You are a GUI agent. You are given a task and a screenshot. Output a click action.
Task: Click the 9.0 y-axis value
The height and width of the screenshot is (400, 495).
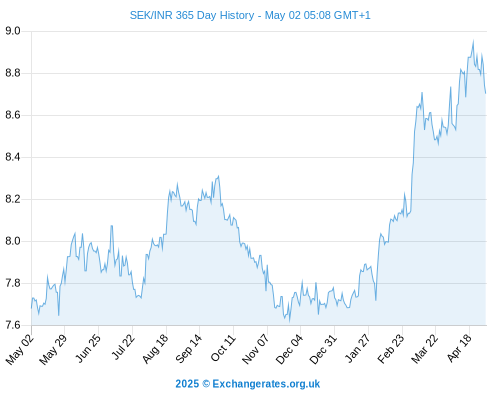tap(13, 31)
